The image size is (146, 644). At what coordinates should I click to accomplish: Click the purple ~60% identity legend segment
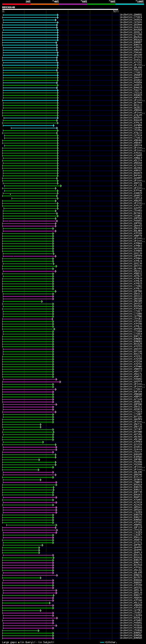73,4
